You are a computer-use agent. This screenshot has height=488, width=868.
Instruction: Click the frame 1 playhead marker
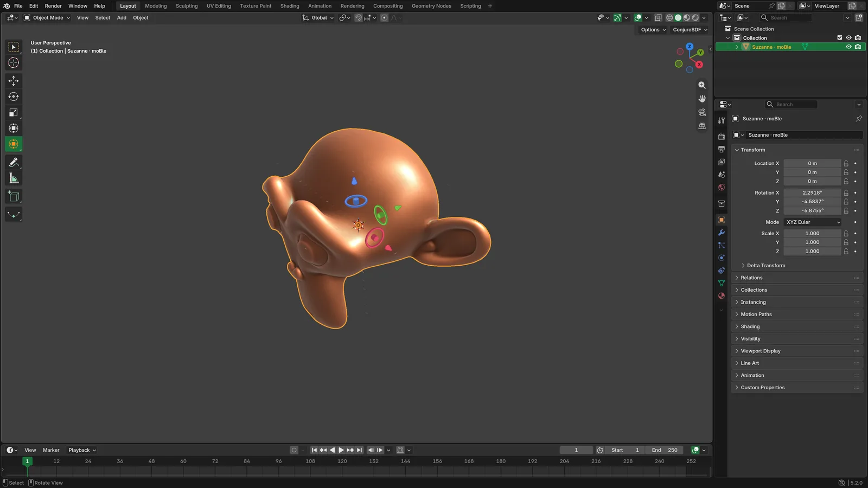(27, 461)
